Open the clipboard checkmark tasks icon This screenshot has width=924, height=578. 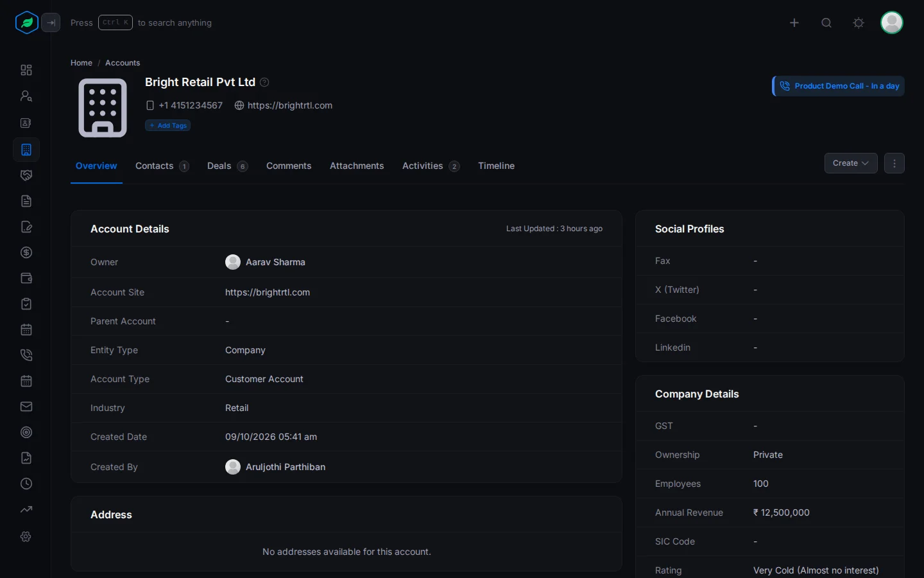tap(26, 304)
